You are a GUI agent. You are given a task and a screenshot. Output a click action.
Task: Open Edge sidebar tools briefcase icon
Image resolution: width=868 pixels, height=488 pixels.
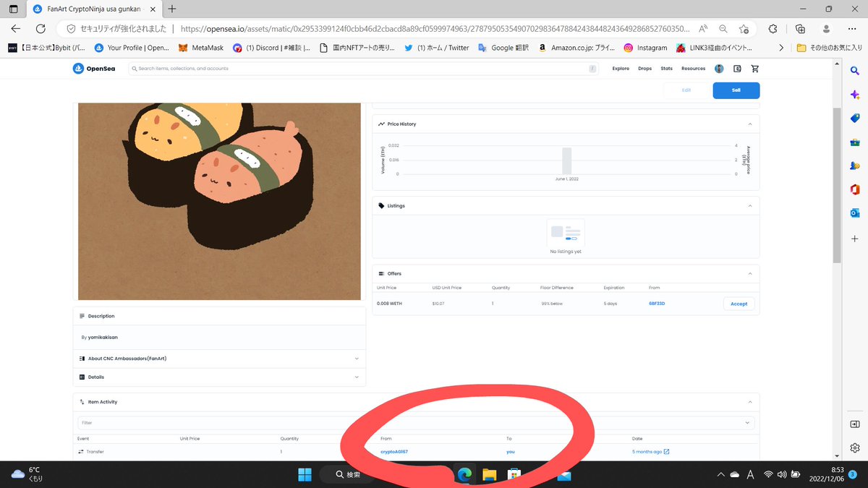pyautogui.click(x=855, y=142)
